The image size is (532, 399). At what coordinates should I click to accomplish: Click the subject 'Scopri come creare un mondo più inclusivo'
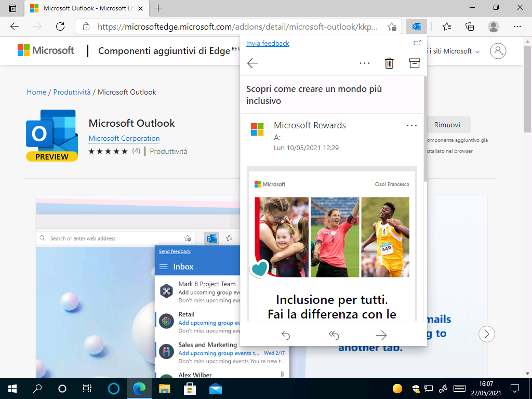pyautogui.click(x=314, y=95)
